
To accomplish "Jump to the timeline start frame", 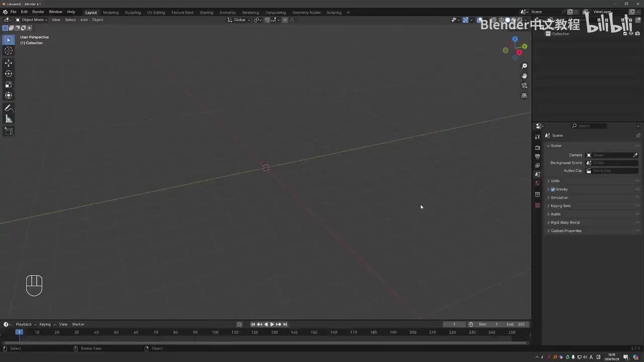I will [x=253, y=324].
